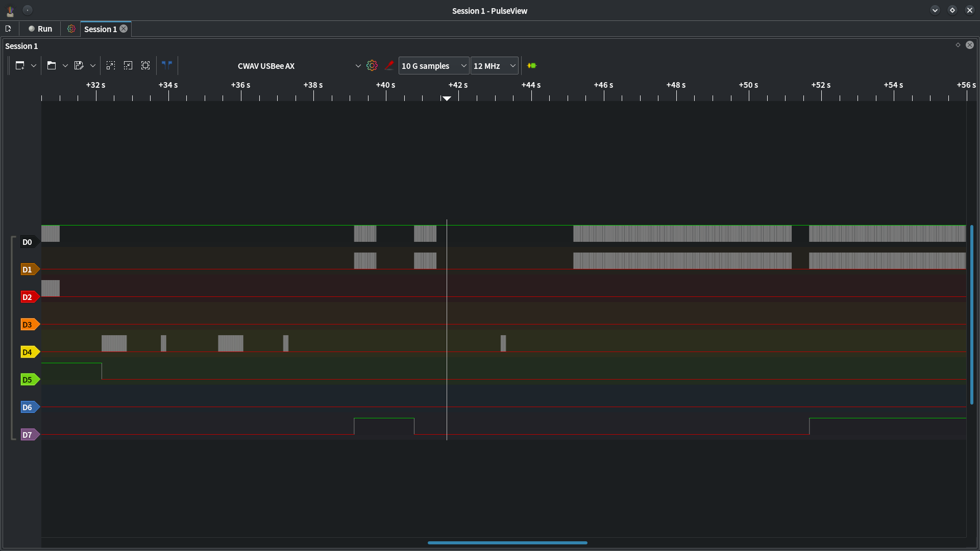Click the horizontal scrollbar thumb
This screenshot has height=551, width=980.
pos(507,543)
